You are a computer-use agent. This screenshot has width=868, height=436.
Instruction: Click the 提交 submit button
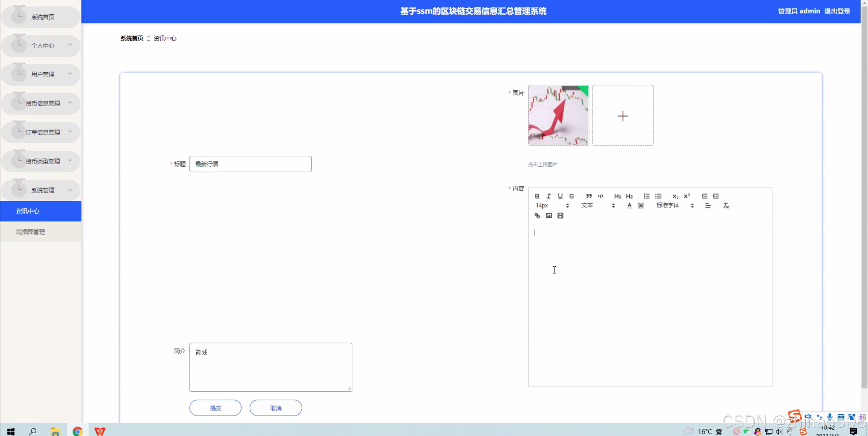[215, 408]
